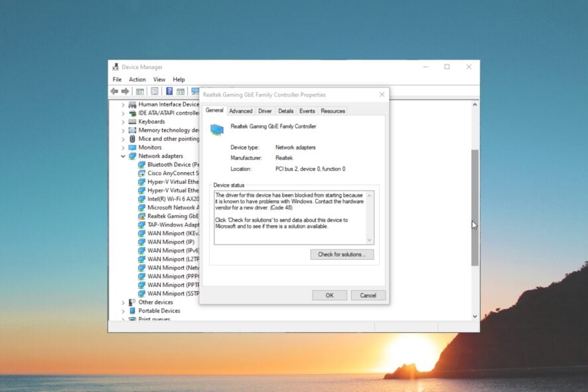Click the network adapter icon in Properties dialog

[217, 130]
